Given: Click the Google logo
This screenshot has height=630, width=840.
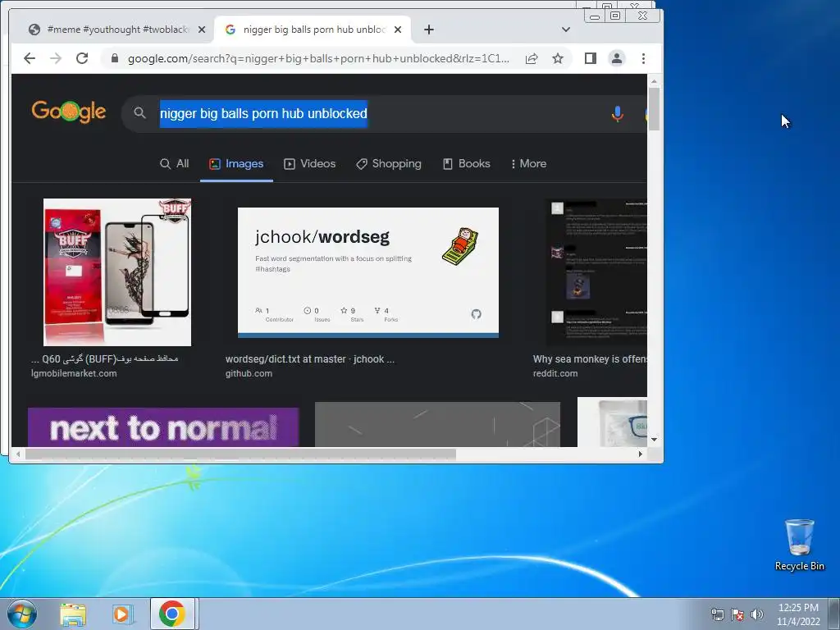Looking at the screenshot, I should tap(69, 112).
